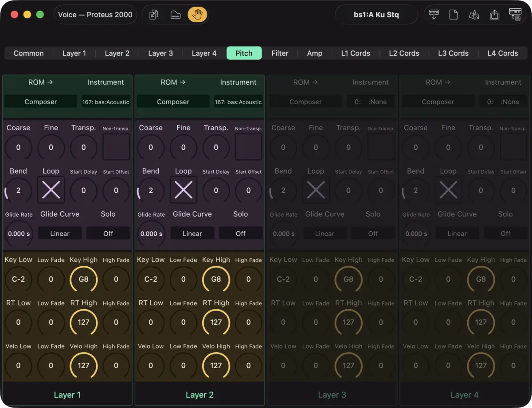532x408 pixels.
Task: Open Layer 4 Composer ROM dropdown
Action: pyautogui.click(x=438, y=101)
